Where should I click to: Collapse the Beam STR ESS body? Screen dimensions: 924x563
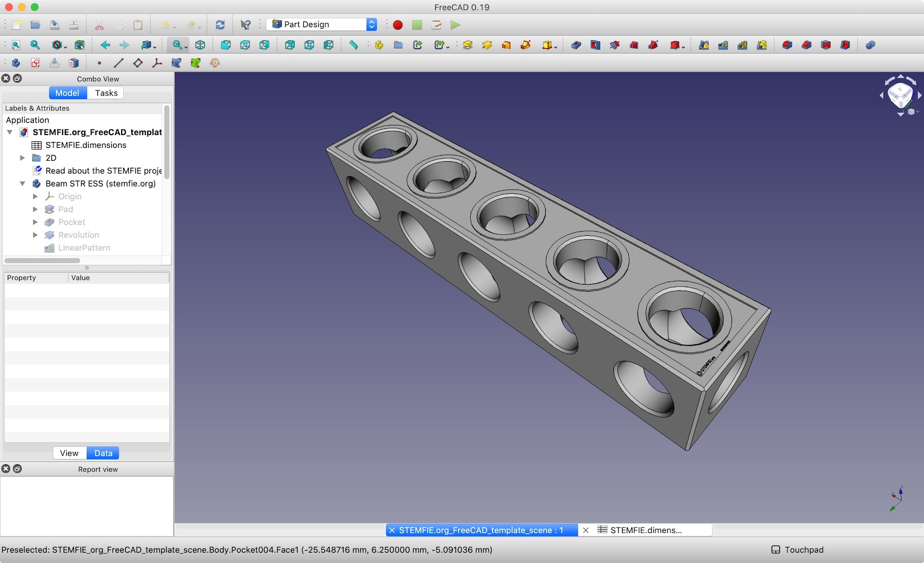[23, 183]
